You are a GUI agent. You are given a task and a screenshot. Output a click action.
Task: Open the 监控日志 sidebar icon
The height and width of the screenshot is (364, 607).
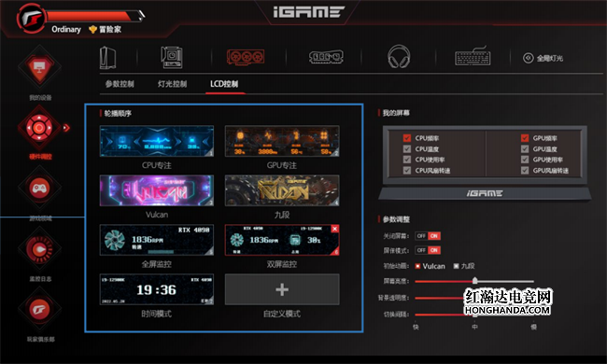(x=39, y=249)
